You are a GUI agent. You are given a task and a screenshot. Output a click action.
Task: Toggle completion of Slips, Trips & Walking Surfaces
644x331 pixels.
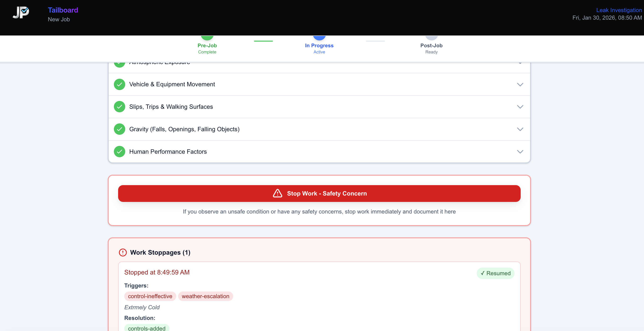pyautogui.click(x=119, y=107)
